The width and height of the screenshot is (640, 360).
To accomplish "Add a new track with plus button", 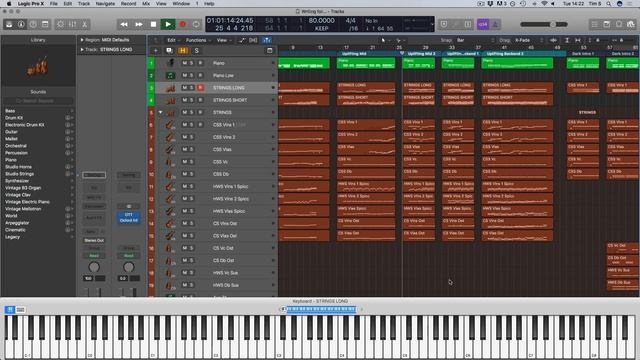I will pos(156,51).
